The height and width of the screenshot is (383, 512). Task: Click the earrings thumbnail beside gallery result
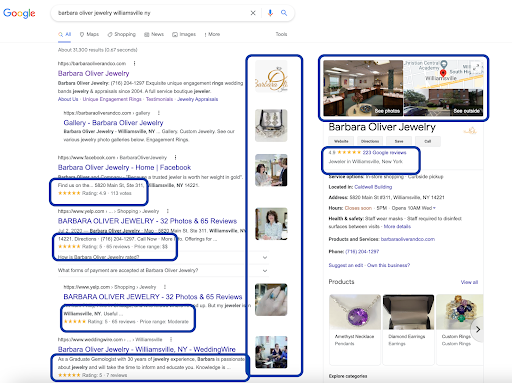[271, 126]
